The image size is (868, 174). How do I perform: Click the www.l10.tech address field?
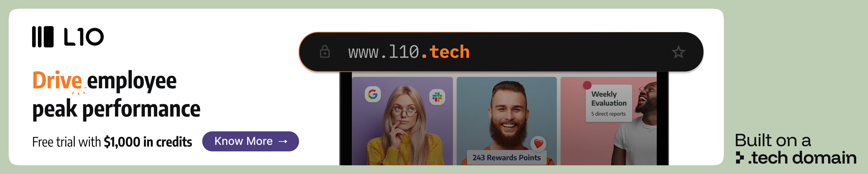[x=501, y=52]
